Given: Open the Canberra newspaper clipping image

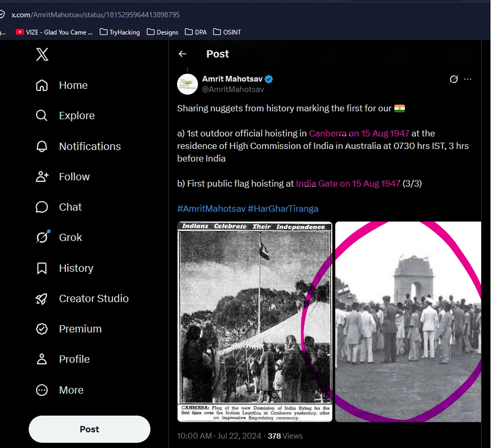Looking at the screenshot, I should tap(254, 321).
